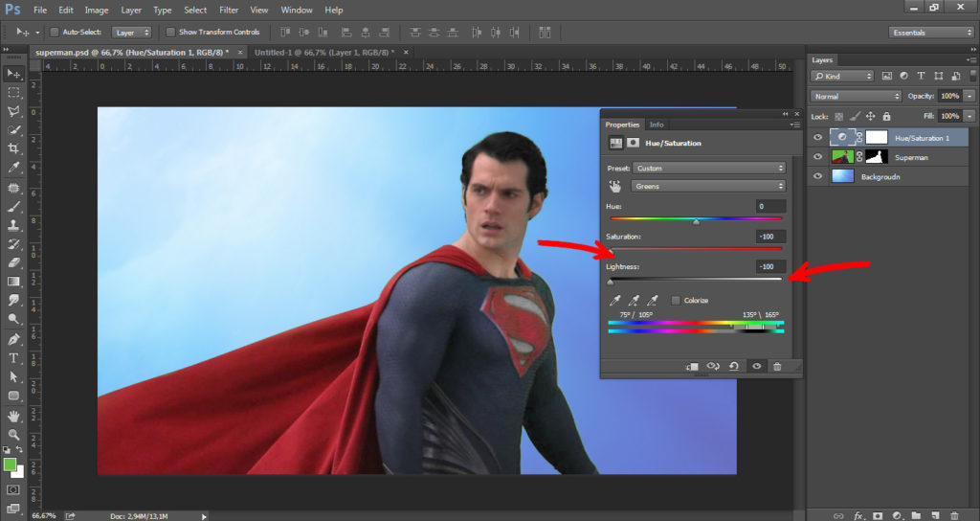Open the File menu
The height and width of the screenshot is (521, 980).
(x=40, y=10)
